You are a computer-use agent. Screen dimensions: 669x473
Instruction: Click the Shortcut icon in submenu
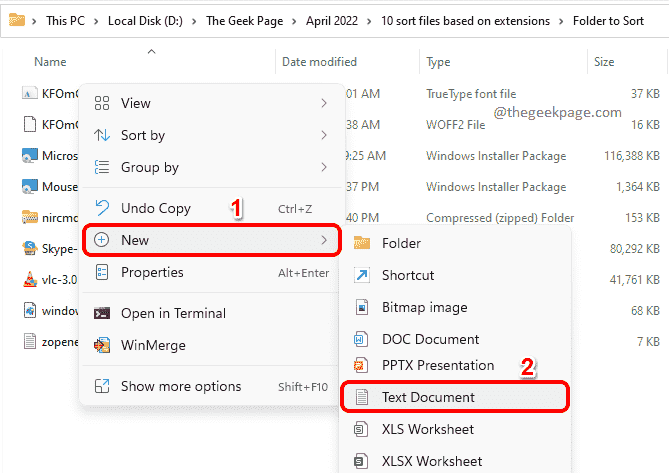point(361,275)
